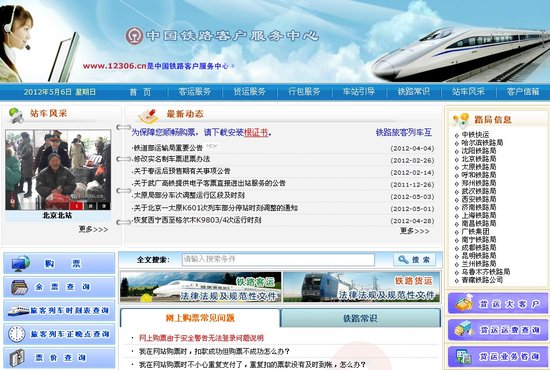The height and width of the screenshot is (370, 550).
Task: Focus the 全文搜索 input field
Action: coord(278,260)
